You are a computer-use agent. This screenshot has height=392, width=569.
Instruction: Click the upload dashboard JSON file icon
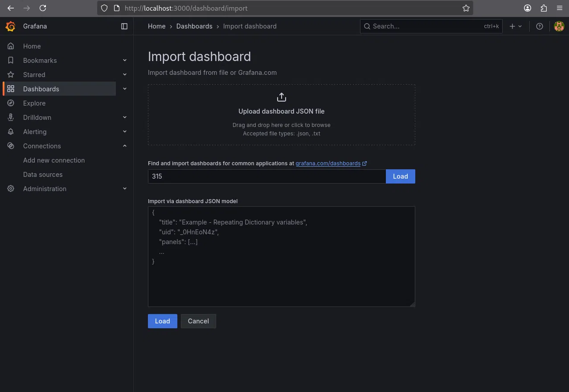(282, 97)
